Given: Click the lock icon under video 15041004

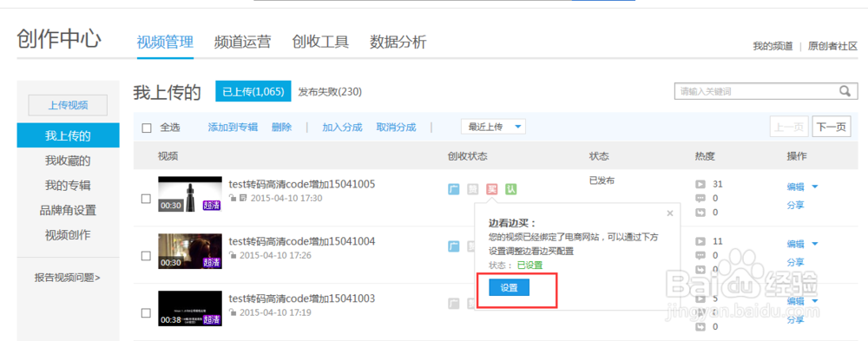Looking at the screenshot, I should [x=233, y=255].
